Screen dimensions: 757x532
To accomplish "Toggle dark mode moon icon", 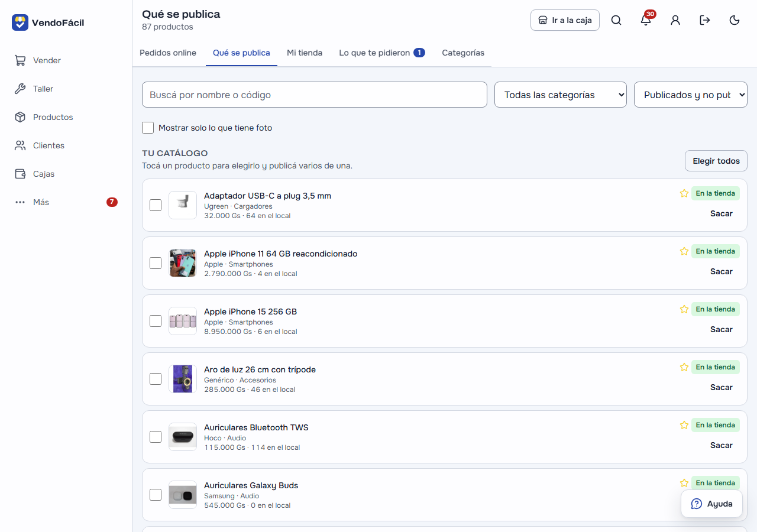I will point(735,20).
